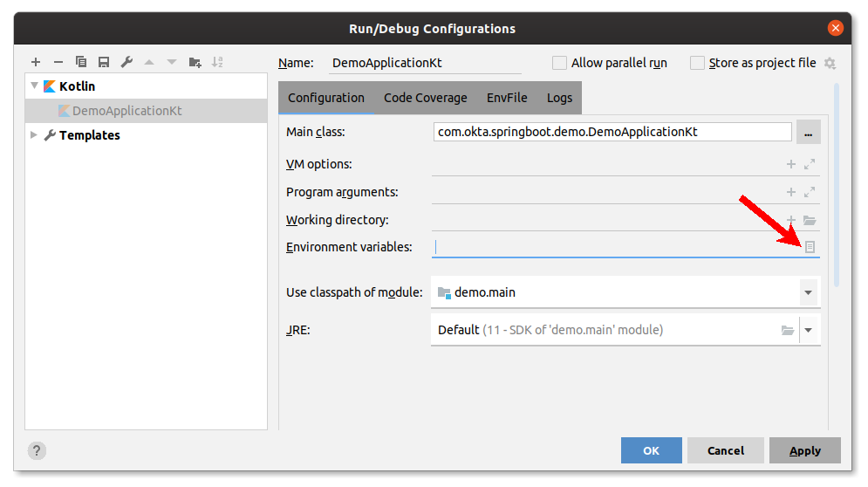Switch to the Code Coverage tab

[425, 98]
